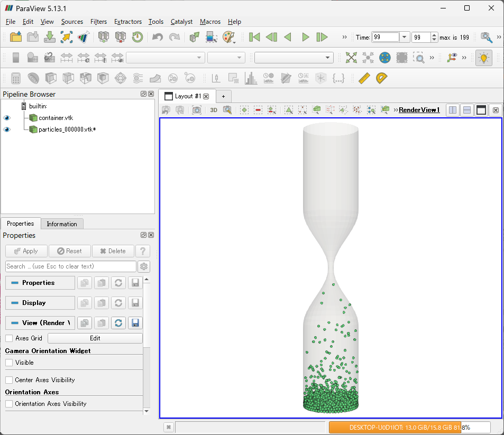Viewport: 504px width, 435px height.
Task: Check Orientation Axes Visibility
Action: coord(9,404)
